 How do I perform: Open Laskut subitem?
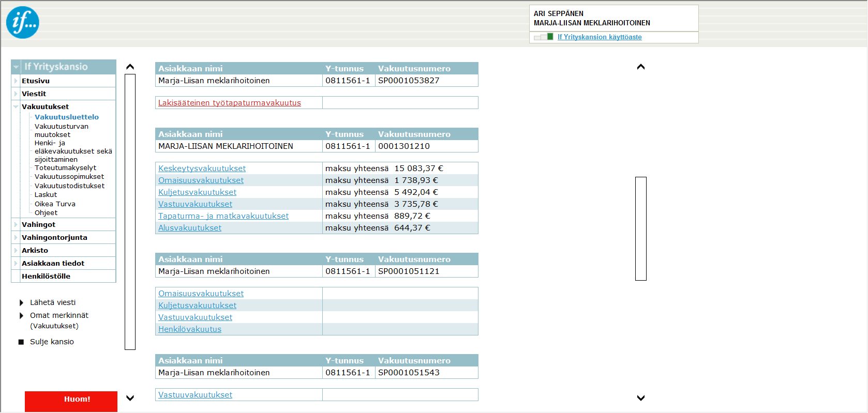point(46,194)
